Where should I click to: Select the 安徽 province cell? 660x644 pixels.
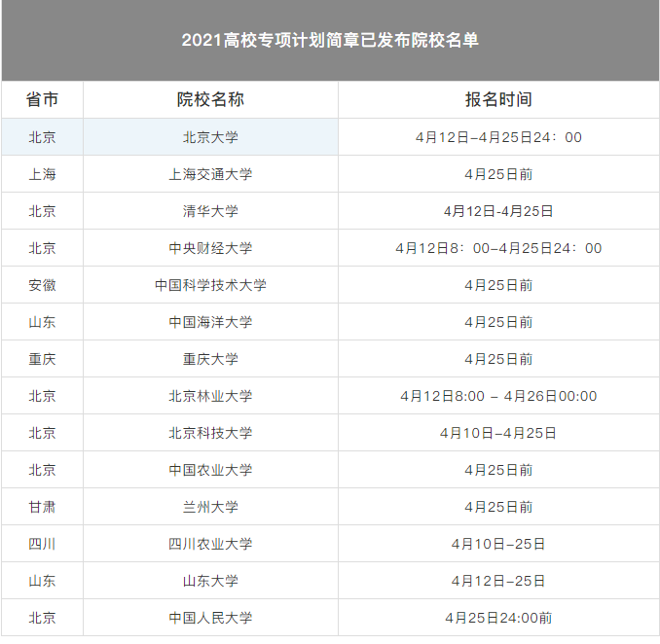coord(42,285)
